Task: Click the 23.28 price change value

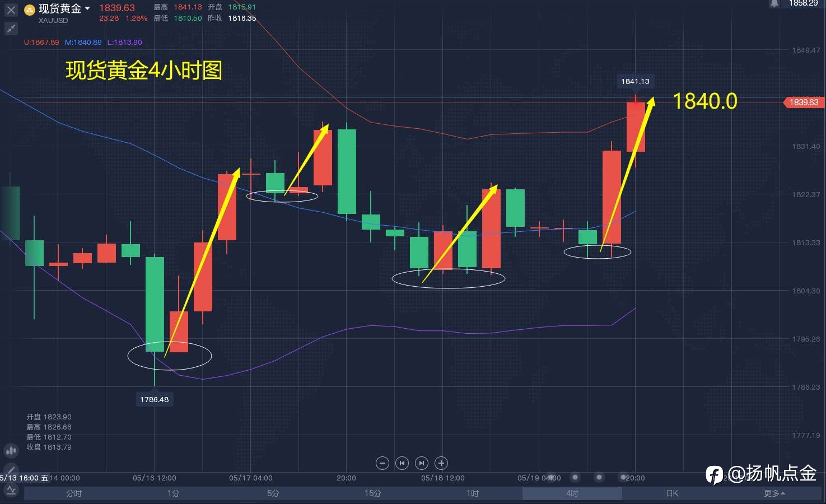Action: click(x=109, y=18)
